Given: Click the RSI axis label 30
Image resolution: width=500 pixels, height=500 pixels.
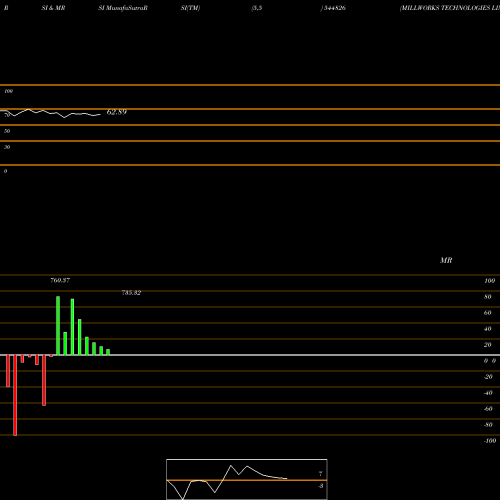Looking at the screenshot, I should click(7, 147).
